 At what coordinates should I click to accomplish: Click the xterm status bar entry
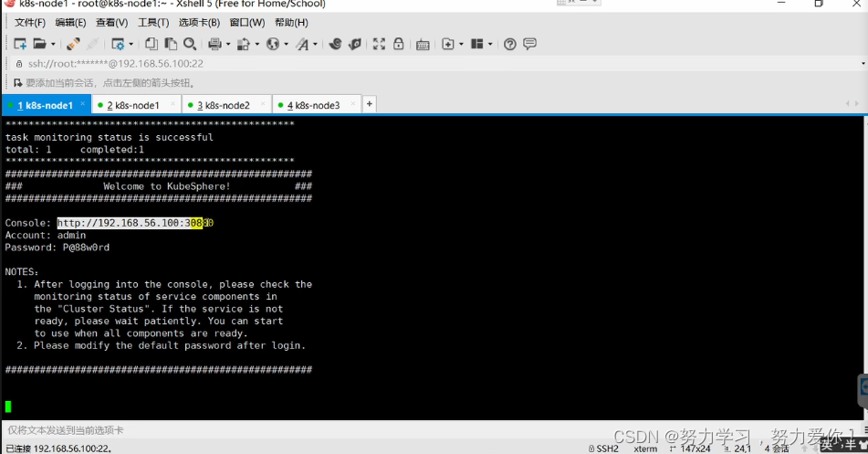tap(645, 449)
